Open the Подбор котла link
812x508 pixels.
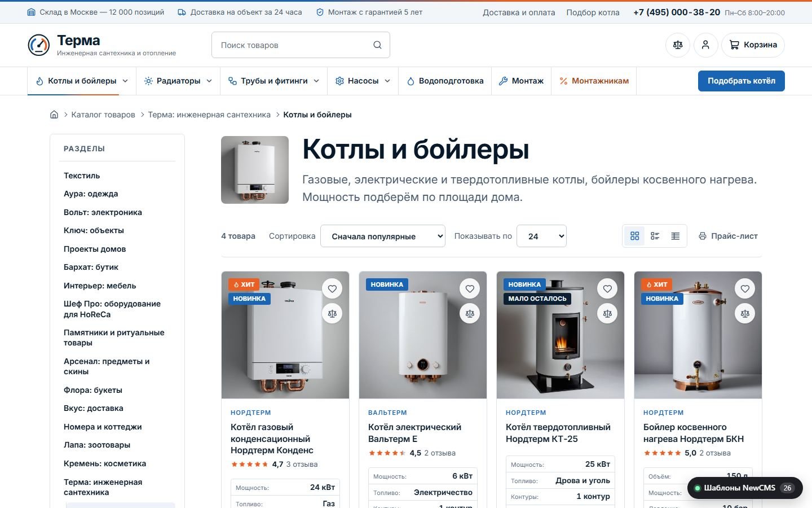tap(593, 12)
